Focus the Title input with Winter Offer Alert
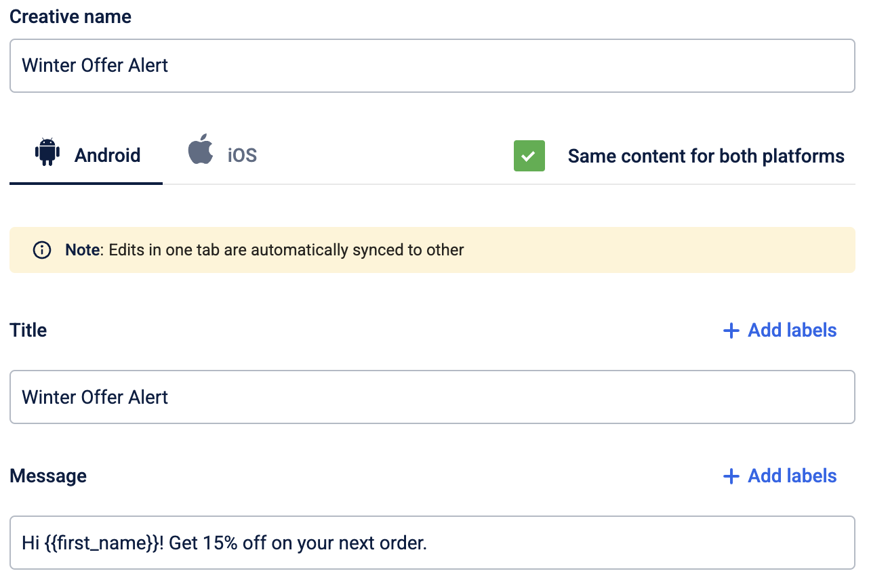Image resolution: width=888 pixels, height=588 pixels. (432, 397)
